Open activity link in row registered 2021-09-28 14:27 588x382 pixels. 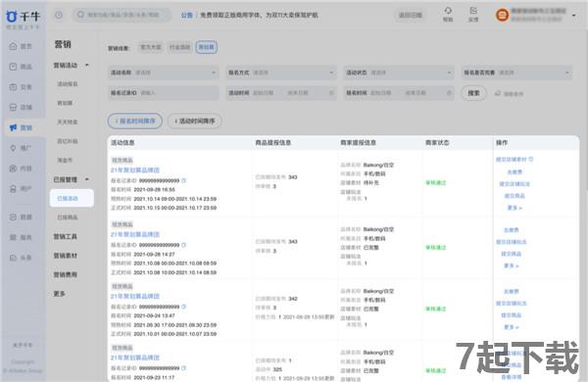(x=135, y=234)
